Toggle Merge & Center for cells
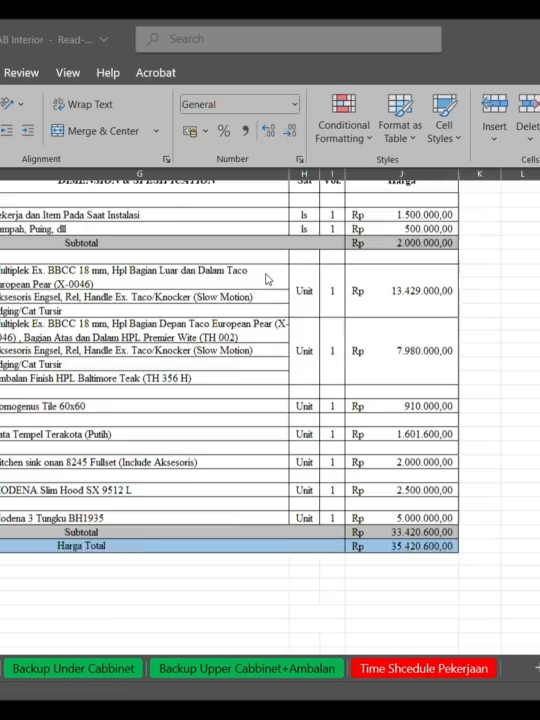The width and height of the screenshot is (540, 720). click(x=95, y=131)
